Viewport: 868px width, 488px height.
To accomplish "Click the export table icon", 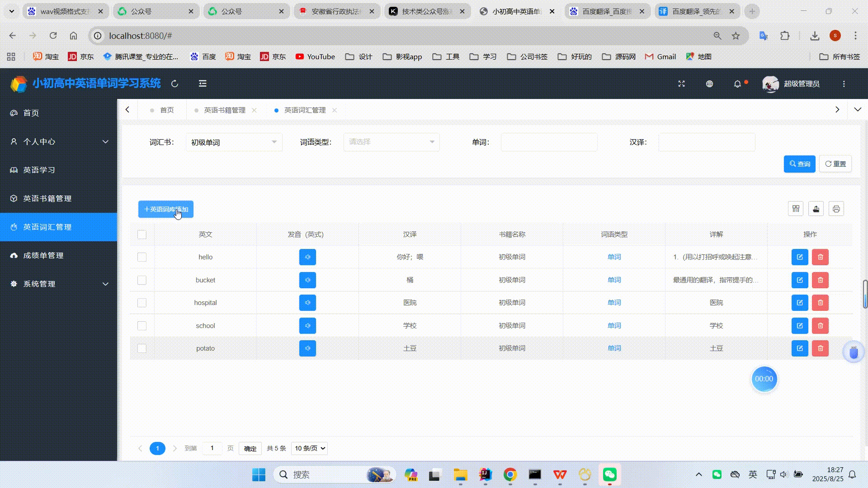I will (x=816, y=209).
